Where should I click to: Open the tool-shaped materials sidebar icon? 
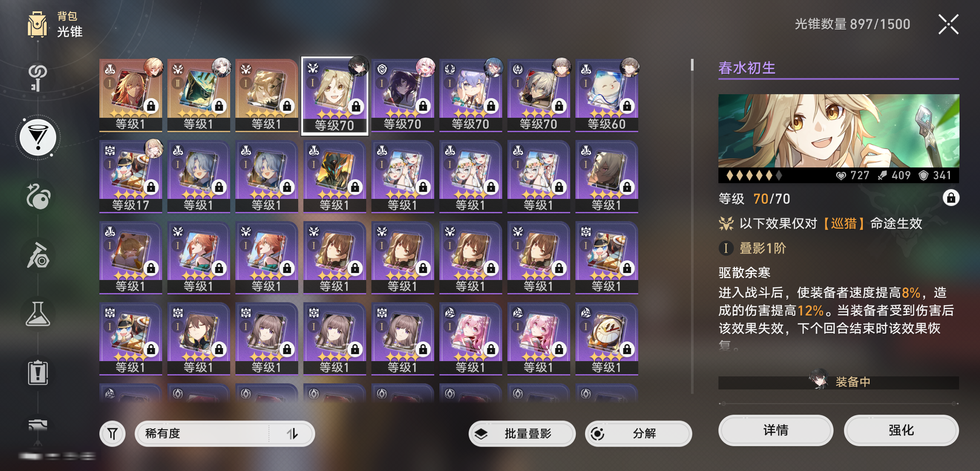[38, 255]
